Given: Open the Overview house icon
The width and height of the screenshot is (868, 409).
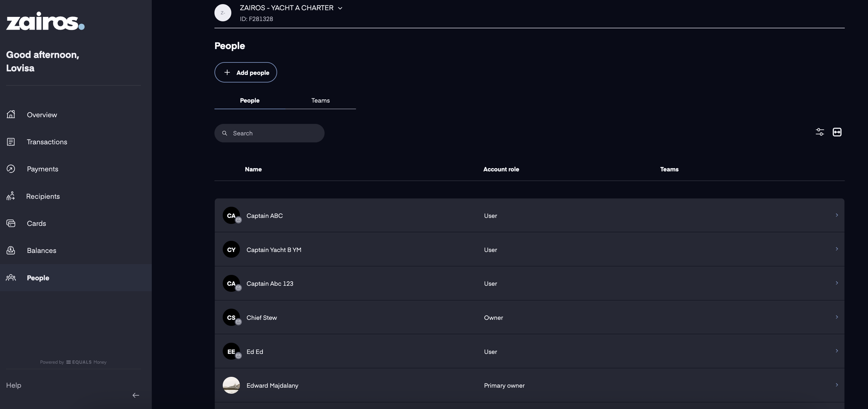Looking at the screenshot, I should pyautogui.click(x=11, y=114).
